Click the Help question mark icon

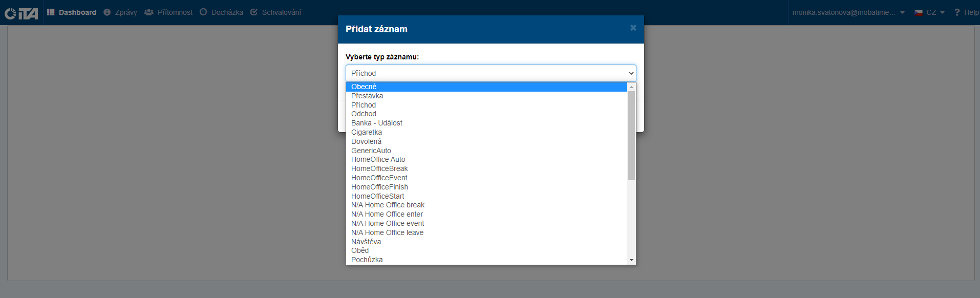click(956, 12)
